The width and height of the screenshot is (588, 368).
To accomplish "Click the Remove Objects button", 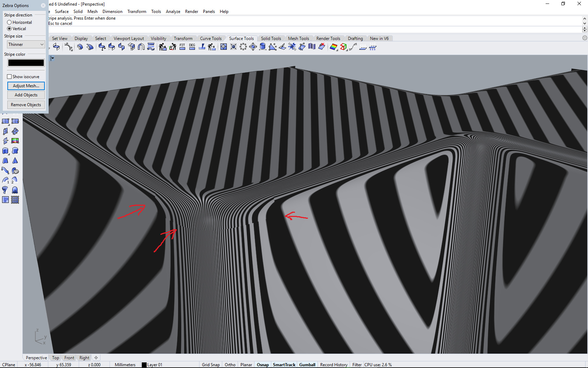I will pos(26,104).
